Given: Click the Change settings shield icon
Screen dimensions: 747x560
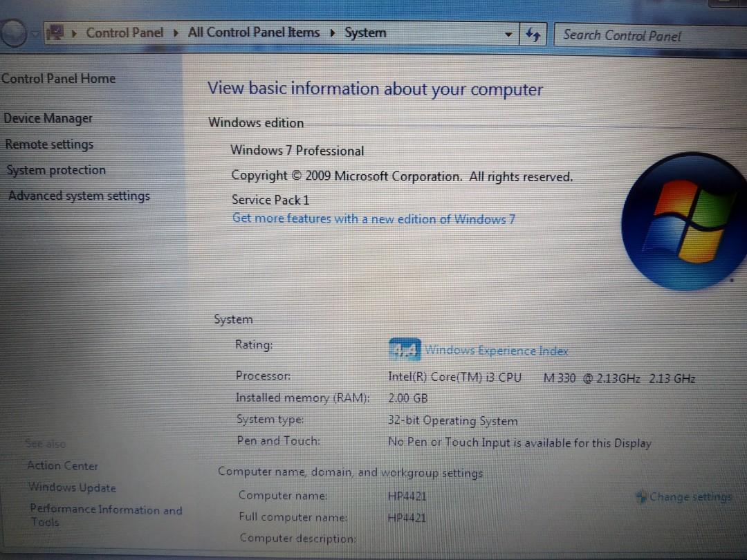Looking at the screenshot, I should click(x=641, y=496).
